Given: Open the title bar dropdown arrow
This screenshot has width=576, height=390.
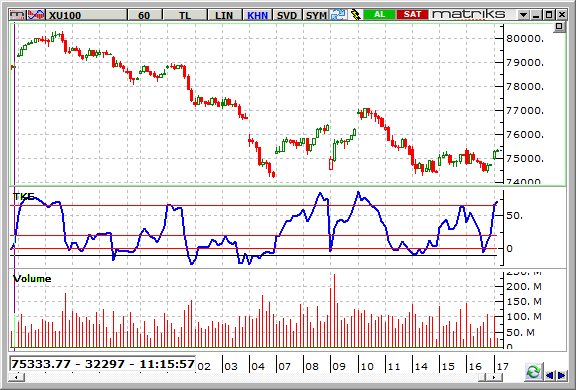Looking at the screenshot, I should click(x=523, y=15).
